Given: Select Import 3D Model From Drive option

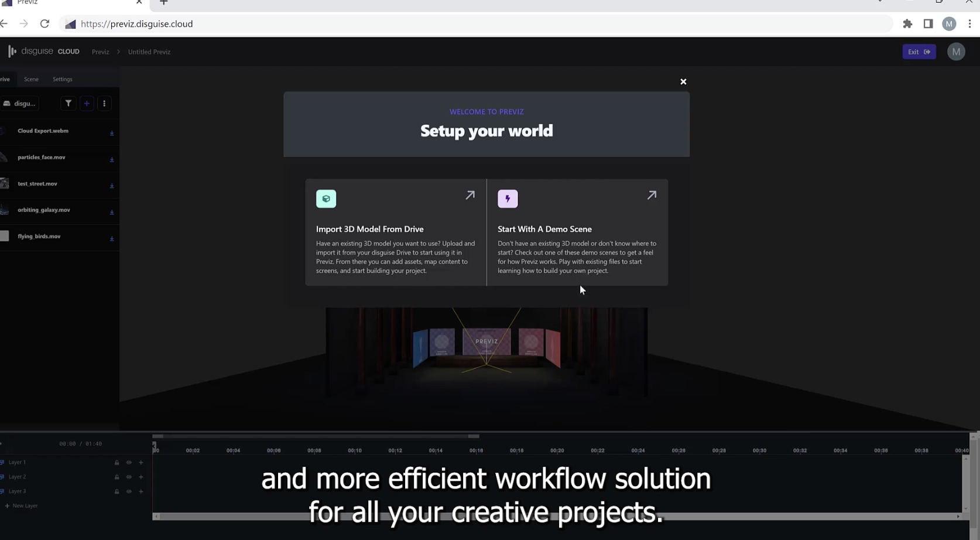Looking at the screenshot, I should (x=396, y=233).
